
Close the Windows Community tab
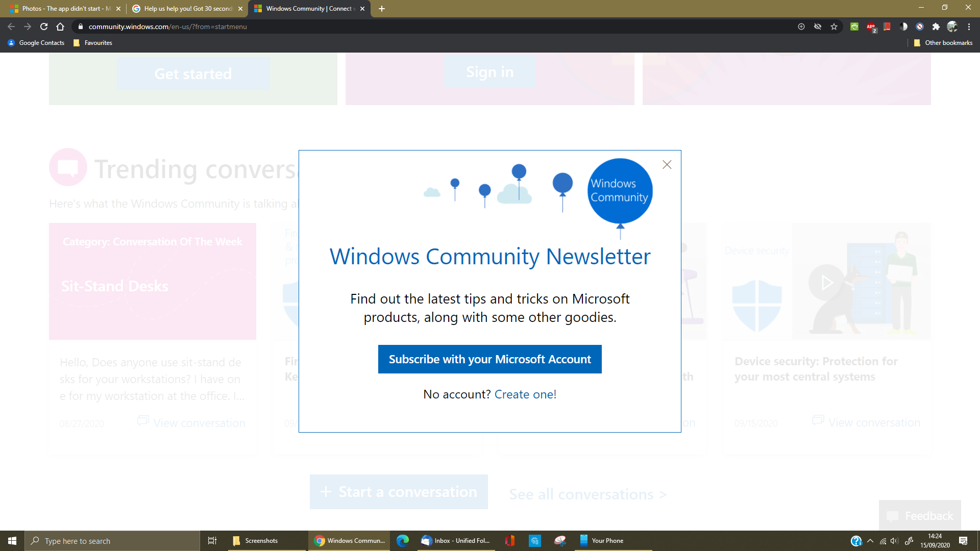362,9
